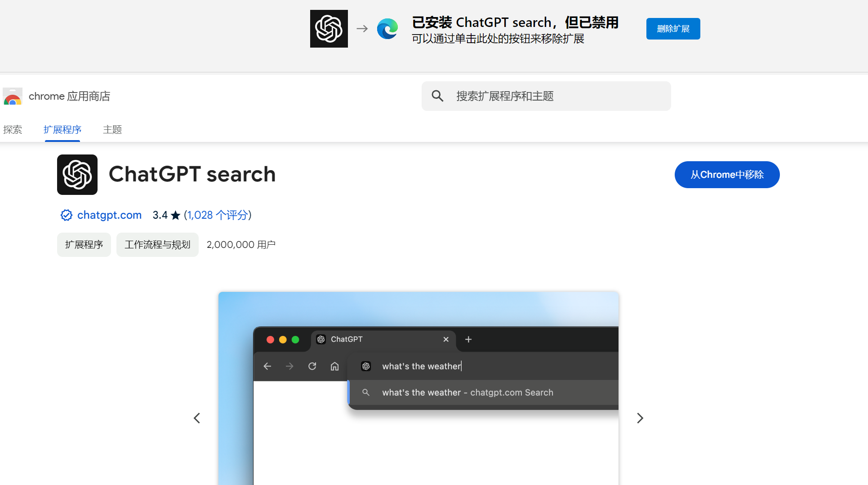
Task: Open the 主题 tab
Action: click(x=112, y=130)
